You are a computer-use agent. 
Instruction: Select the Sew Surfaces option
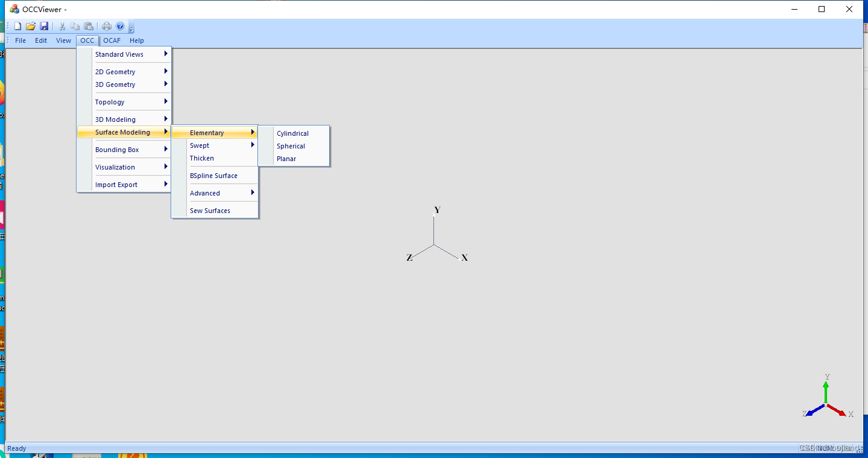[x=210, y=210]
